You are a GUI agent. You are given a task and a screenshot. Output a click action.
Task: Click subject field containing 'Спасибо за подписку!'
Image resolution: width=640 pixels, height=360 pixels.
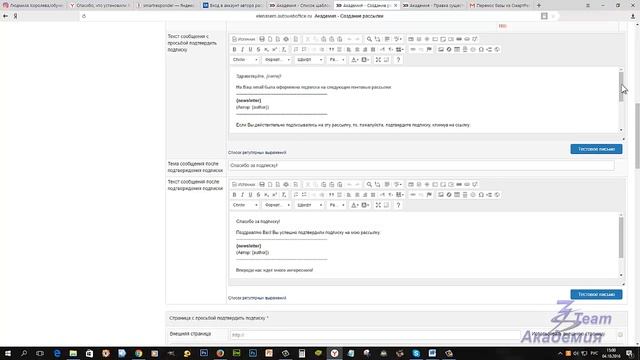click(421, 165)
